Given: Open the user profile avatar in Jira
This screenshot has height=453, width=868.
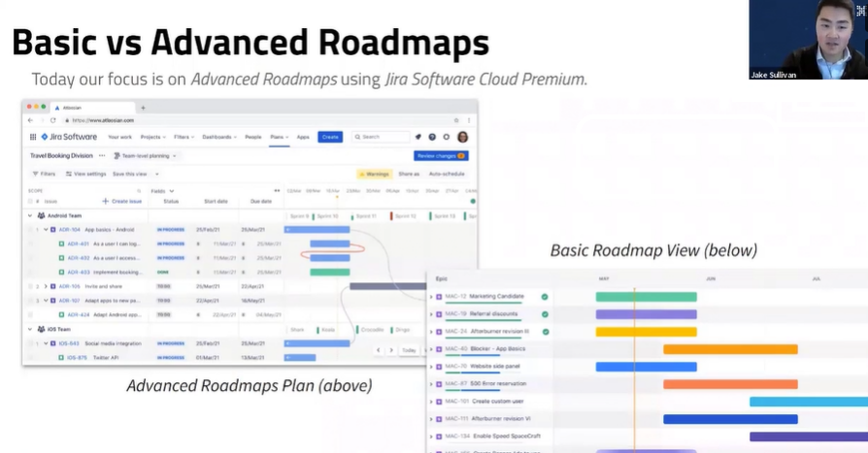Looking at the screenshot, I should (463, 137).
